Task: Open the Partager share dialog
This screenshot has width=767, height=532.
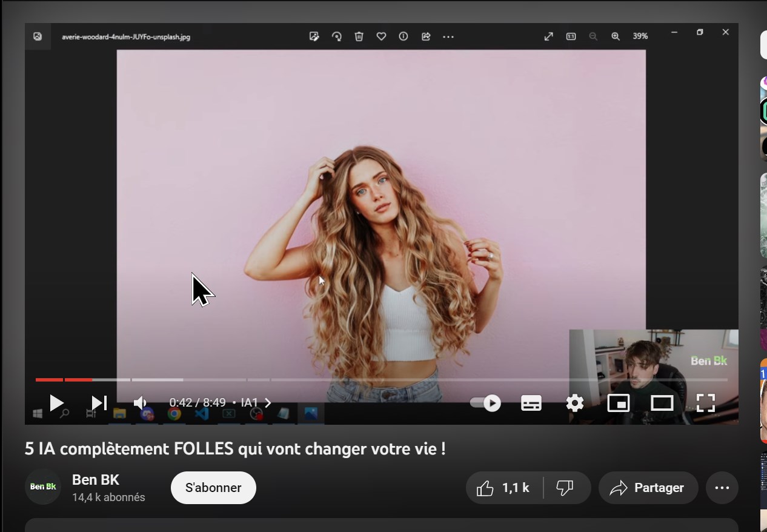Action: coord(648,488)
